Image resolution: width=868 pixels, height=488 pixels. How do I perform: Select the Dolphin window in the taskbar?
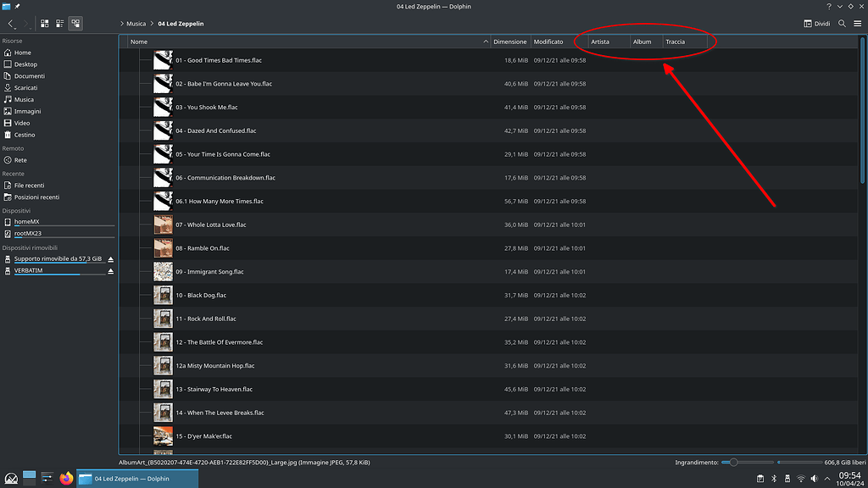point(140,478)
